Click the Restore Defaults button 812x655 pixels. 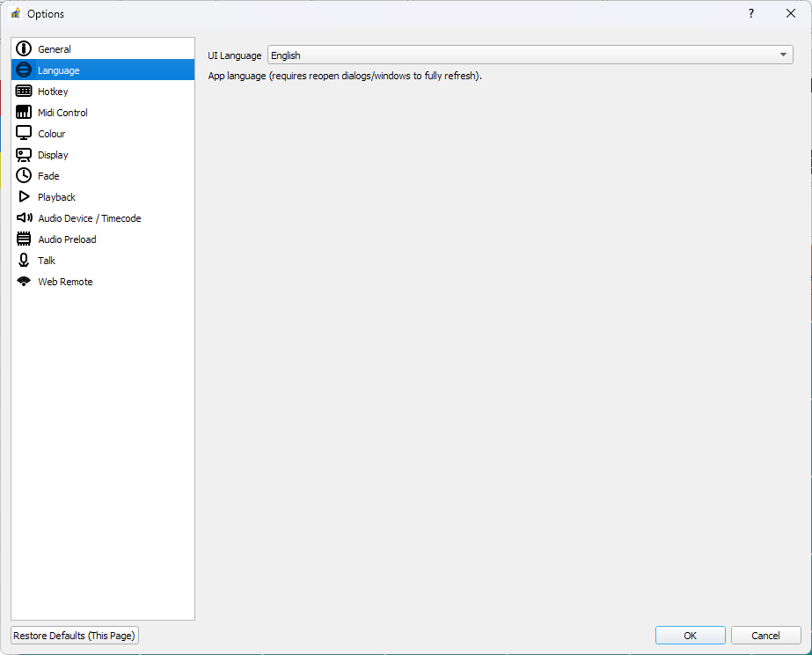click(x=74, y=635)
